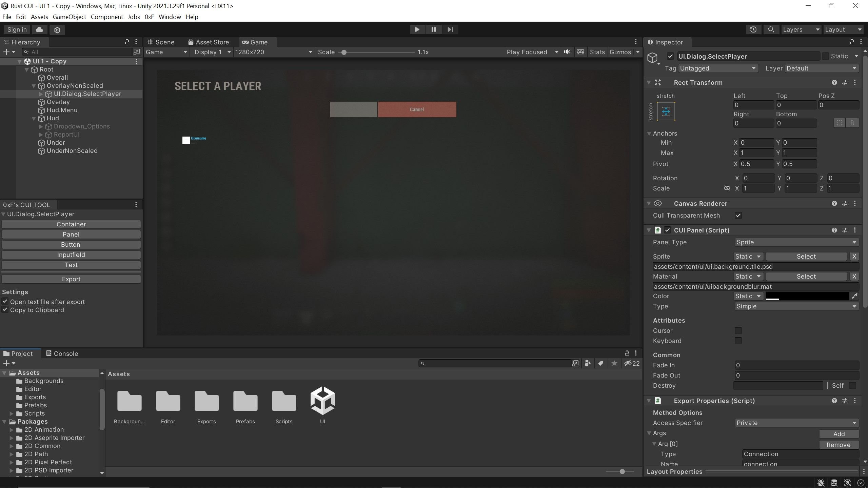The height and width of the screenshot is (488, 868).
Task: Enable the Cursor attribute checkbox
Action: [738, 330]
